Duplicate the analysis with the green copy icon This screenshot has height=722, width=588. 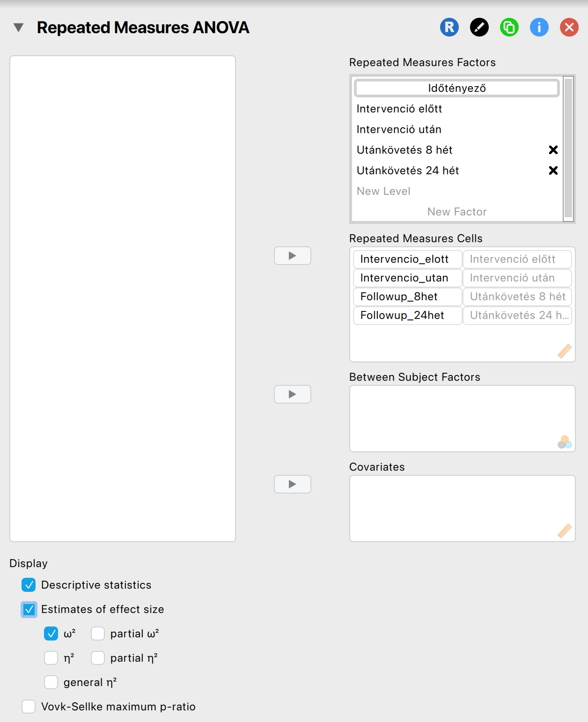click(509, 27)
